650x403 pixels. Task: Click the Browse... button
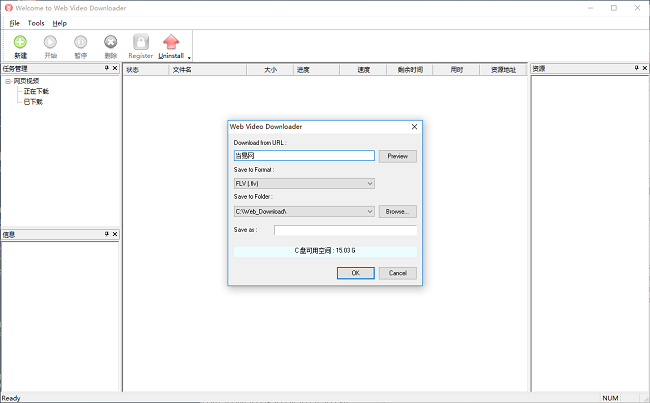click(x=397, y=211)
